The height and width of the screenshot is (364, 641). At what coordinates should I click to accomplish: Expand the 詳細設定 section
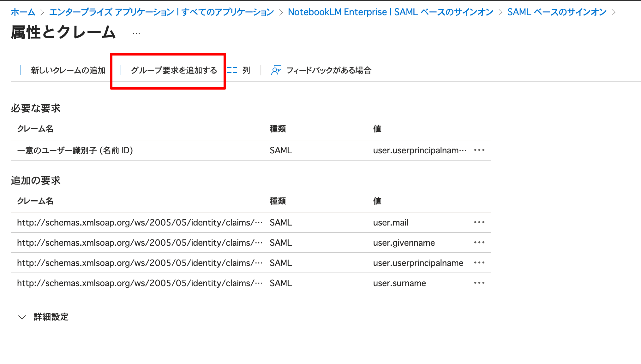(x=51, y=317)
